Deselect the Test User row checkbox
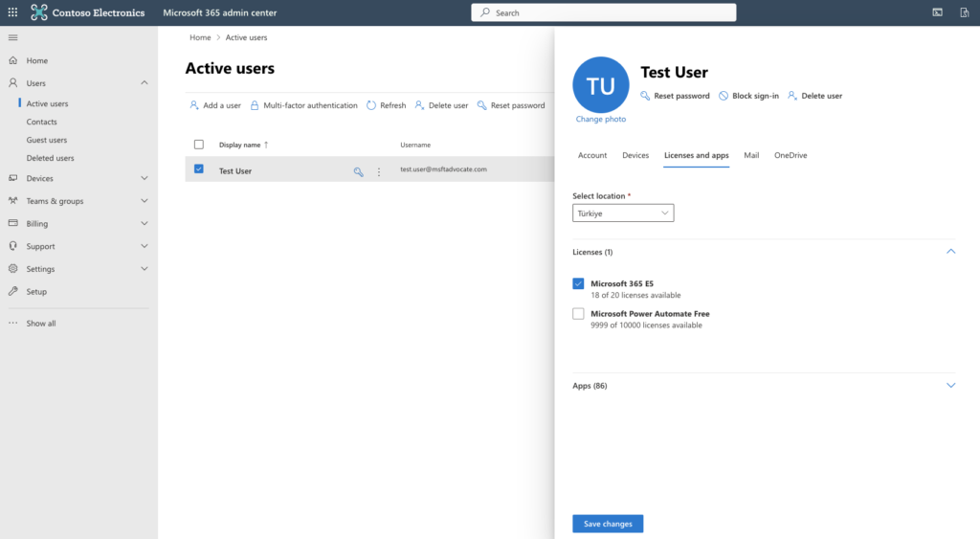This screenshot has height=539, width=980. point(199,169)
